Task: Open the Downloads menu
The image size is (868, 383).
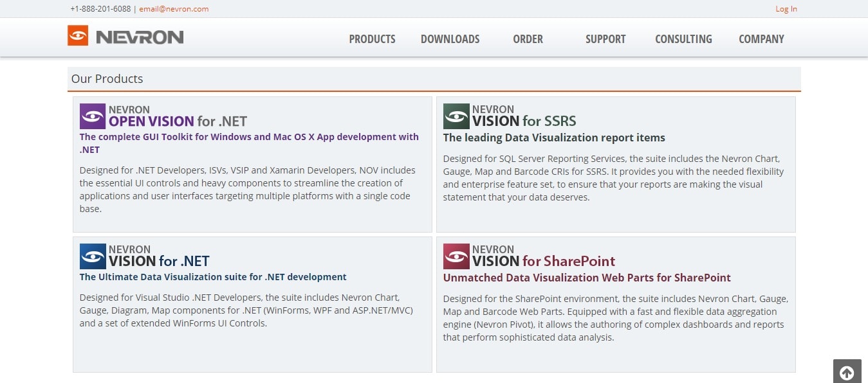Action: coord(450,39)
